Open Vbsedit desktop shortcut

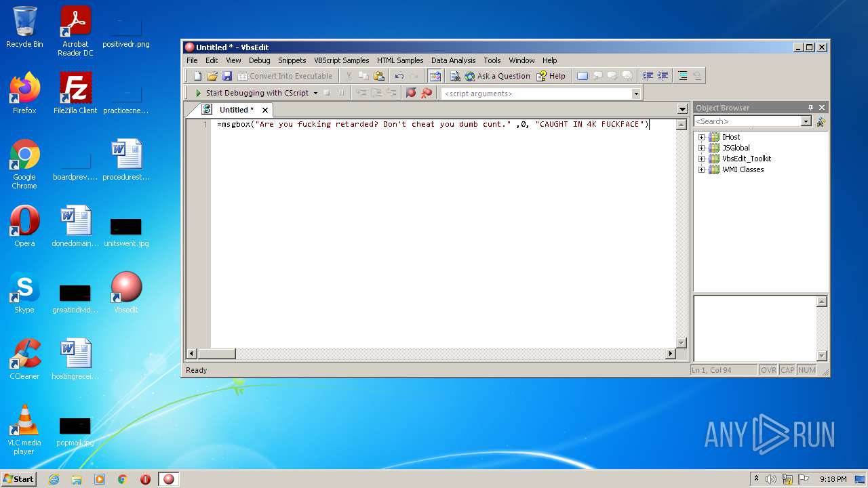[126, 293]
